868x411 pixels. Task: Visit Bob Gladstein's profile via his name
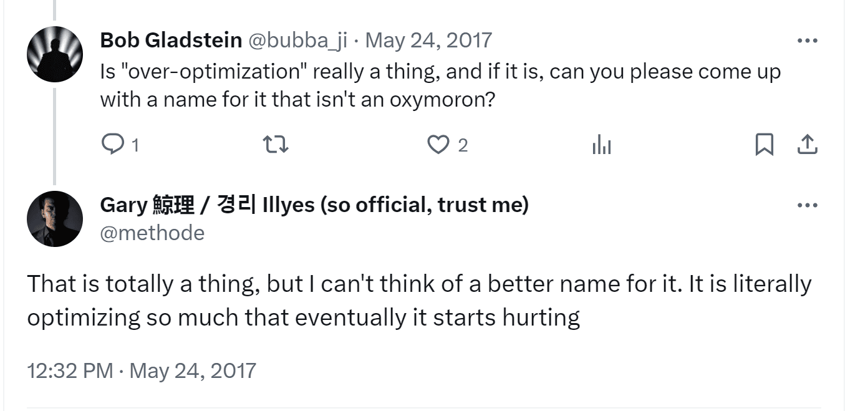click(171, 41)
